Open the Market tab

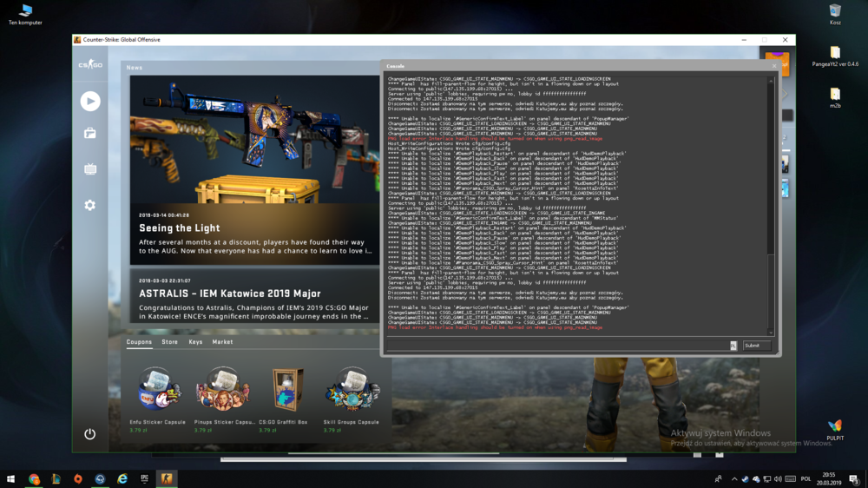point(222,342)
